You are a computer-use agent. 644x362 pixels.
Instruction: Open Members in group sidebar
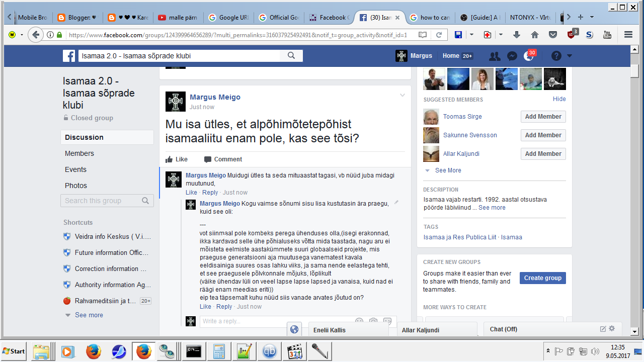pos(79,153)
